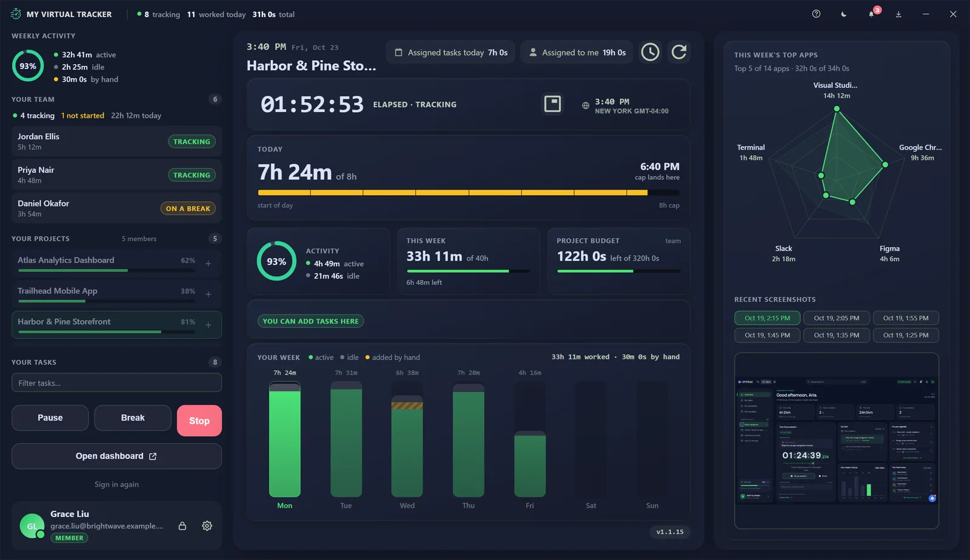This screenshot has height=560, width=970.
Task: Open the timesheet clock icon button
Action: (650, 52)
